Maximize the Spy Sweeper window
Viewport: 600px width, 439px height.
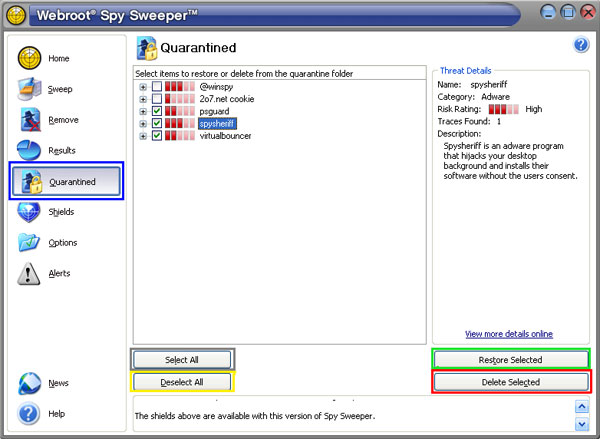click(x=568, y=13)
